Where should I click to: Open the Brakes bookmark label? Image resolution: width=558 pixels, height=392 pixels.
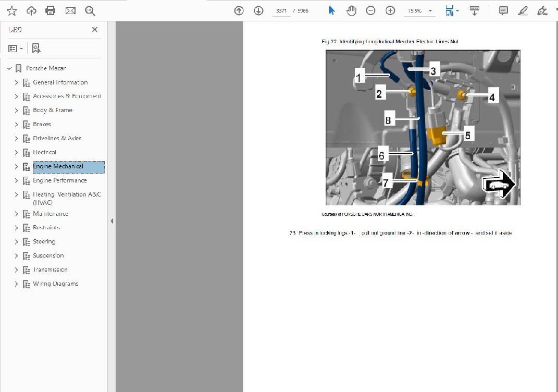coord(42,124)
